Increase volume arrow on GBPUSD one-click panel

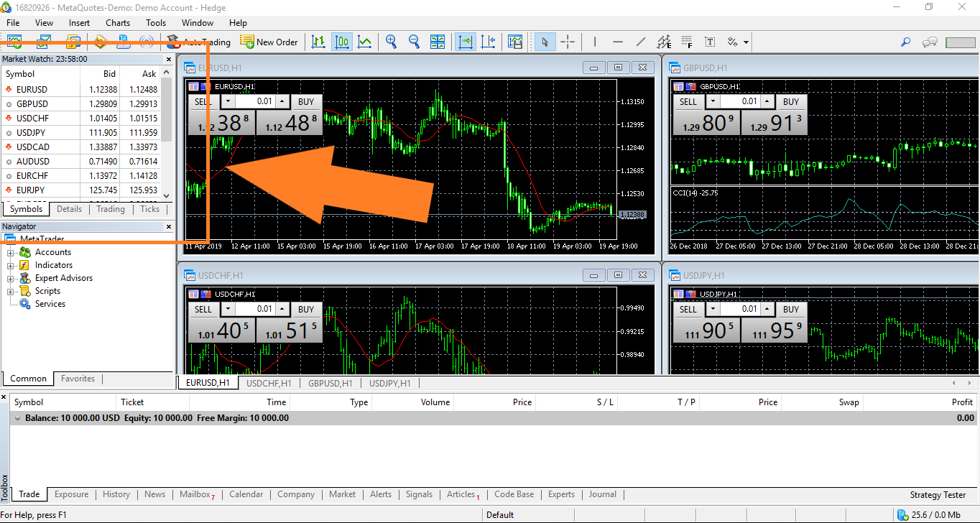coord(768,102)
